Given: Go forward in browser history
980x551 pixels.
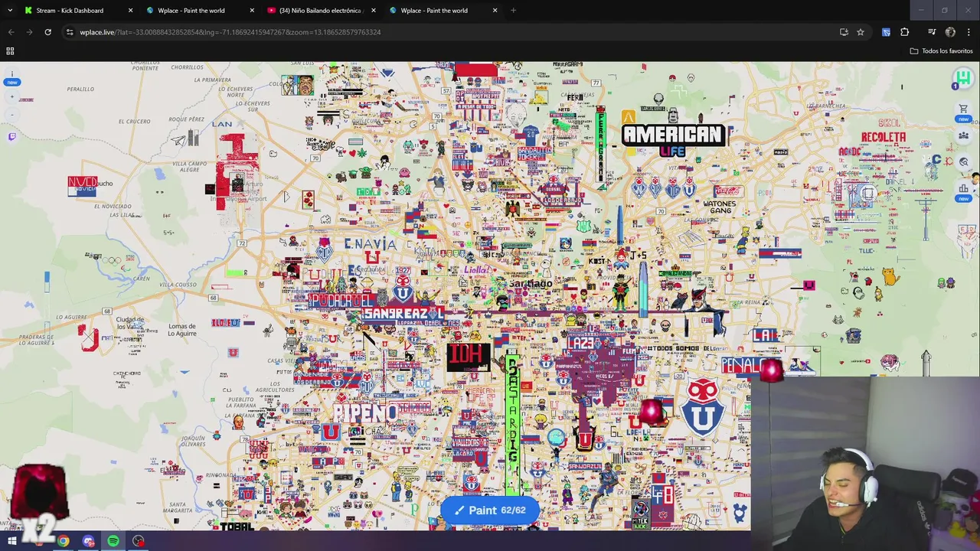Looking at the screenshot, I should tap(29, 32).
